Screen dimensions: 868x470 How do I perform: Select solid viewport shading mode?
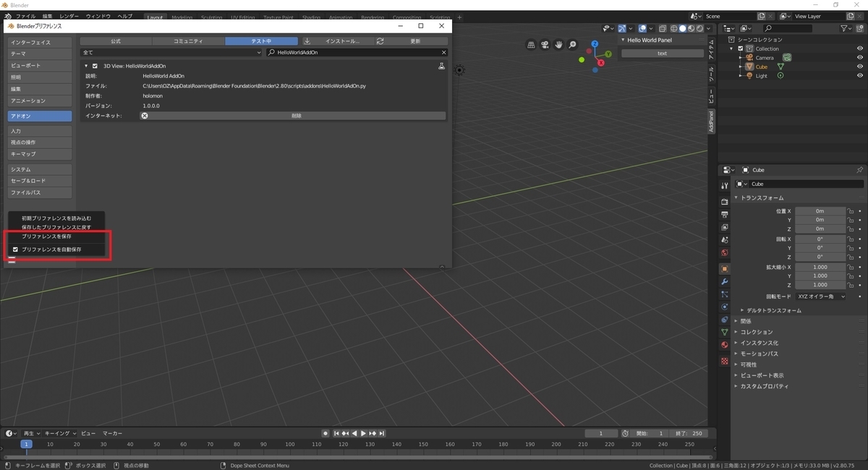tap(681, 28)
